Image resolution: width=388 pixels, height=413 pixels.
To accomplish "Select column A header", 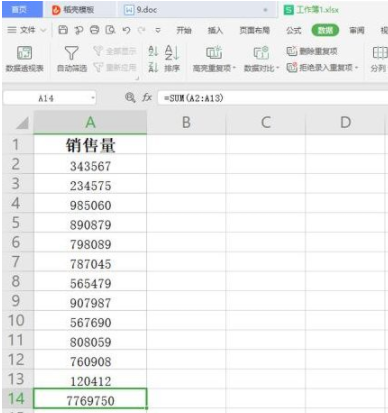I will 90,123.
